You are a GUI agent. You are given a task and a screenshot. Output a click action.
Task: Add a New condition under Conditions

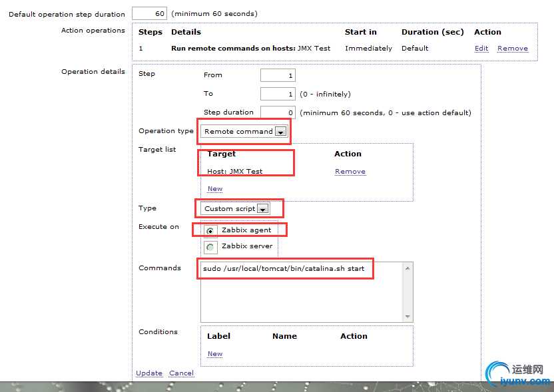(215, 354)
